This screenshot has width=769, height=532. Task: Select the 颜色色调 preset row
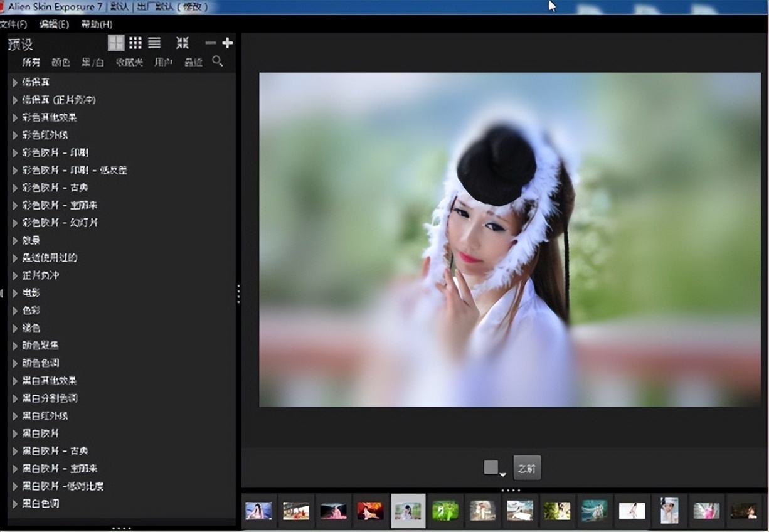coord(122,363)
